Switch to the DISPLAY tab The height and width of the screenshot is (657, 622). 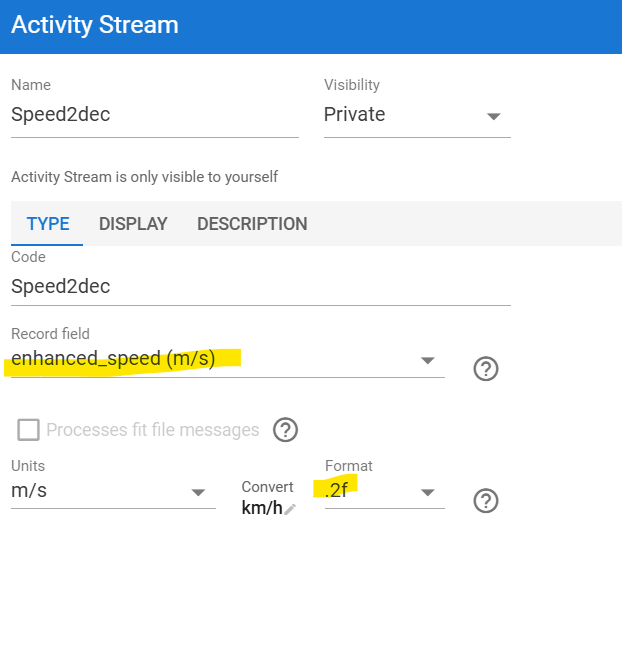(133, 224)
